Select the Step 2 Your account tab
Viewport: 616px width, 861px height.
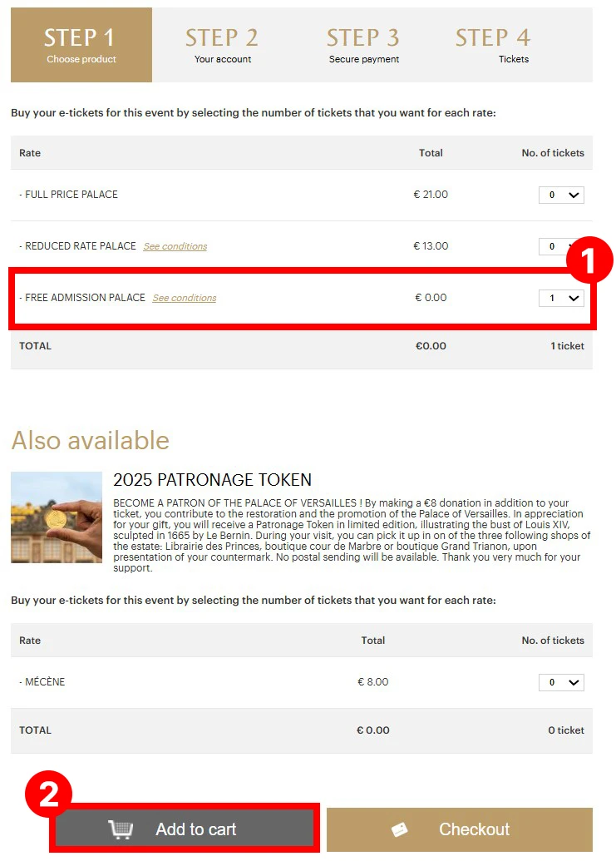(x=222, y=45)
